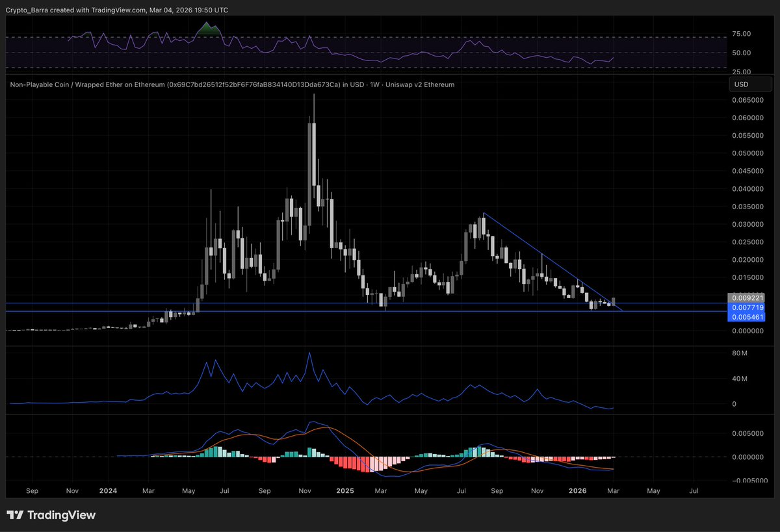Click the 0.015000 price axis label

pyautogui.click(x=749, y=277)
